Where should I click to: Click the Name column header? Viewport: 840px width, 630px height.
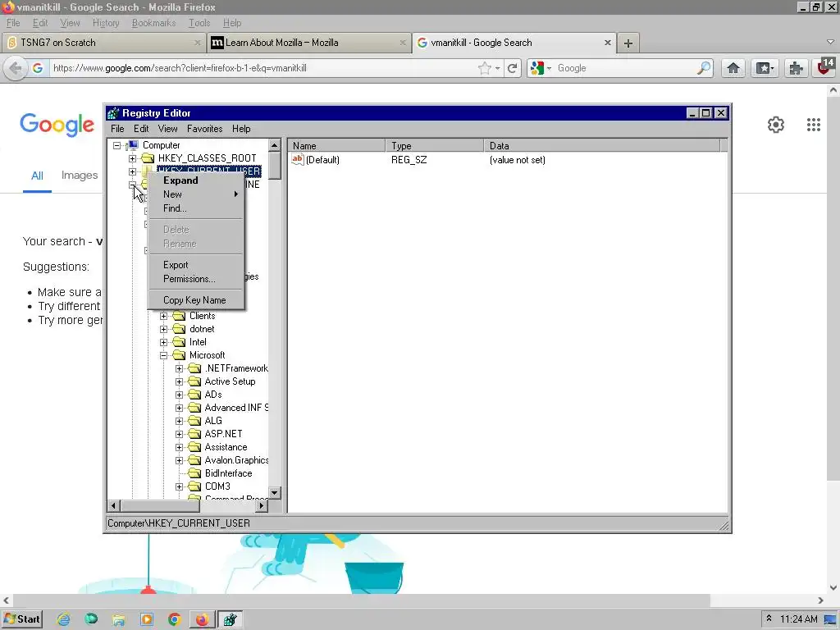336,146
